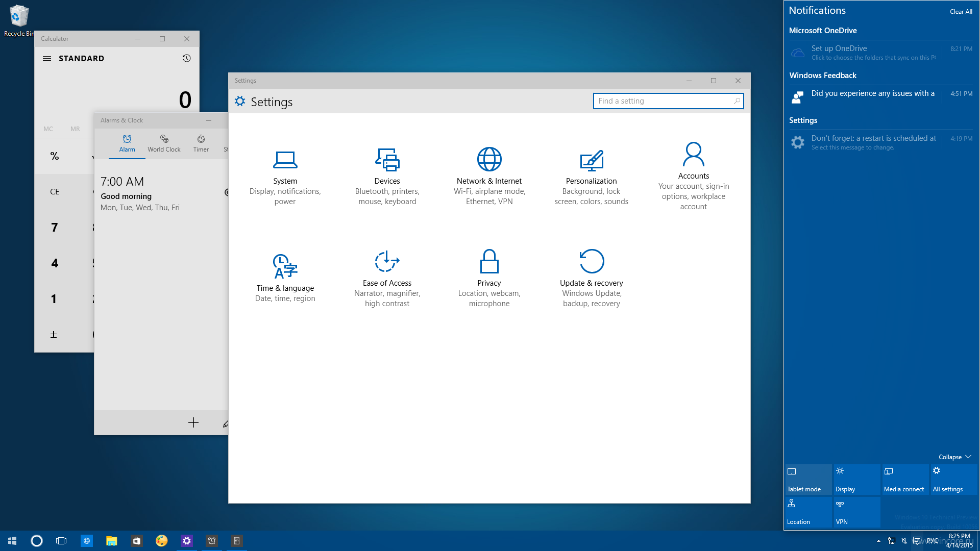Click the percent key in Calculator
This screenshot has height=551, width=980.
click(x=55, y=156)
